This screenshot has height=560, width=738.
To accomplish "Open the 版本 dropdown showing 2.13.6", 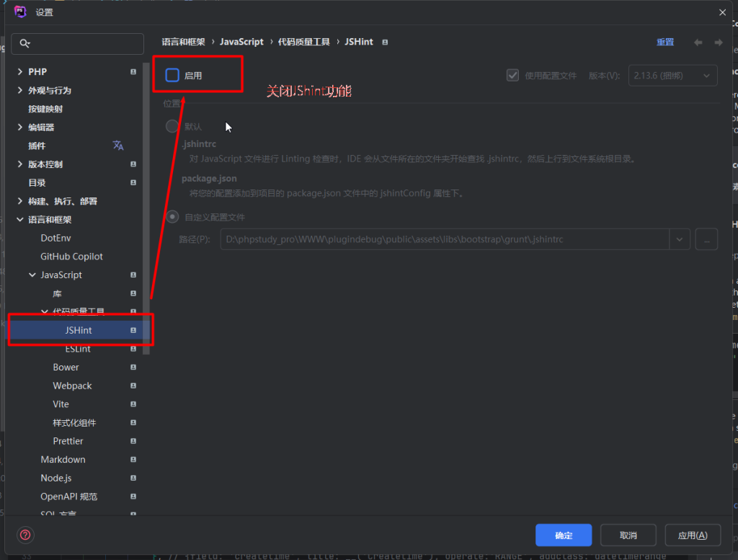I will pos(672,75).
